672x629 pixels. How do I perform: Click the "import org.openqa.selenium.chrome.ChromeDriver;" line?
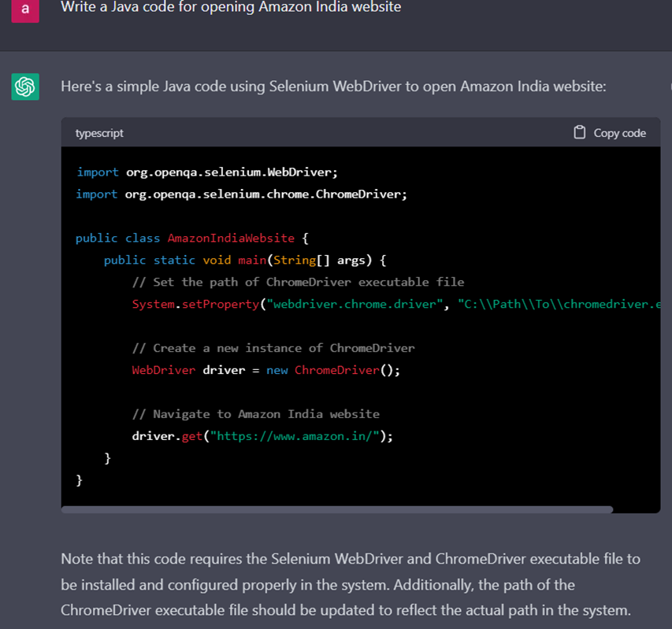241,194
